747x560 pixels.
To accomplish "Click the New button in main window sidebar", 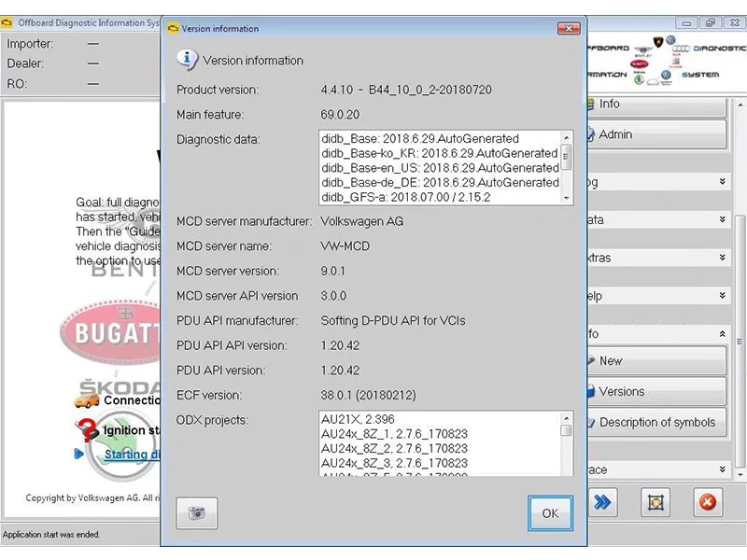I will point(656,360).
